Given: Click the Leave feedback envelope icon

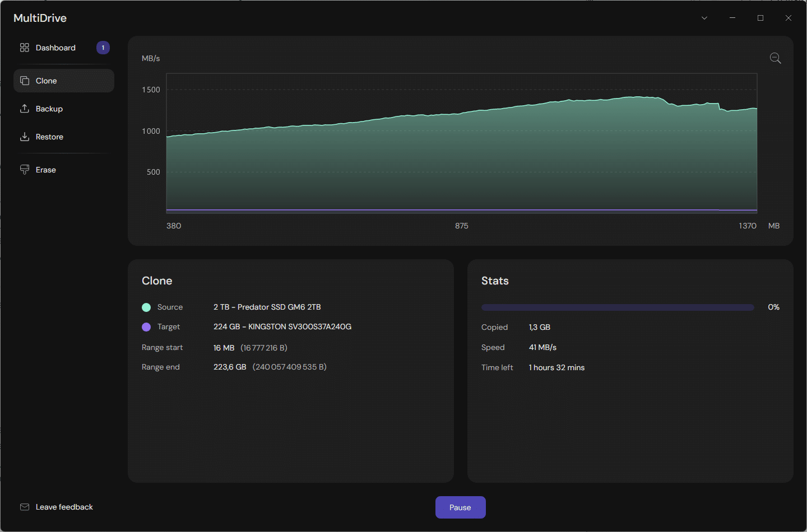Looking at the screenshot, I should click(x=25, y=507).
